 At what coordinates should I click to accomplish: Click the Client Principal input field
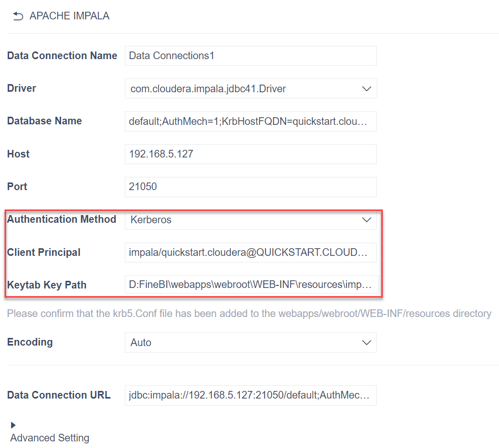pos(250,252)
